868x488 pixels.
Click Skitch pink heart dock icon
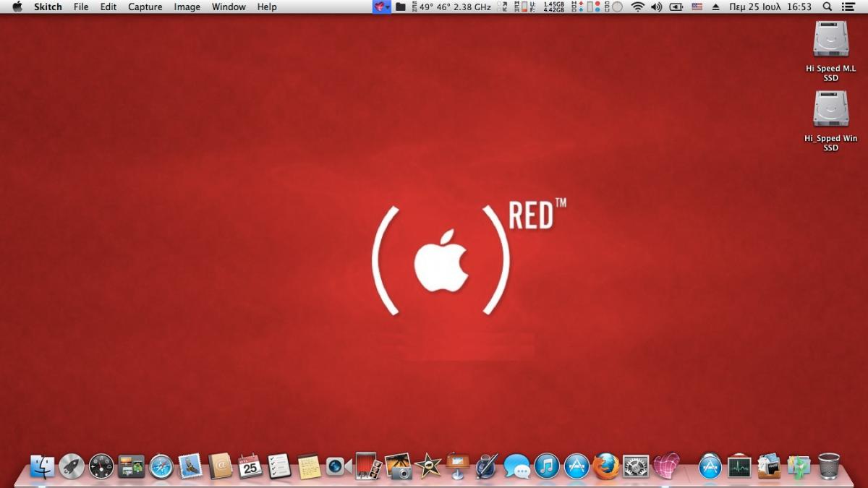[x=666, y=466]
